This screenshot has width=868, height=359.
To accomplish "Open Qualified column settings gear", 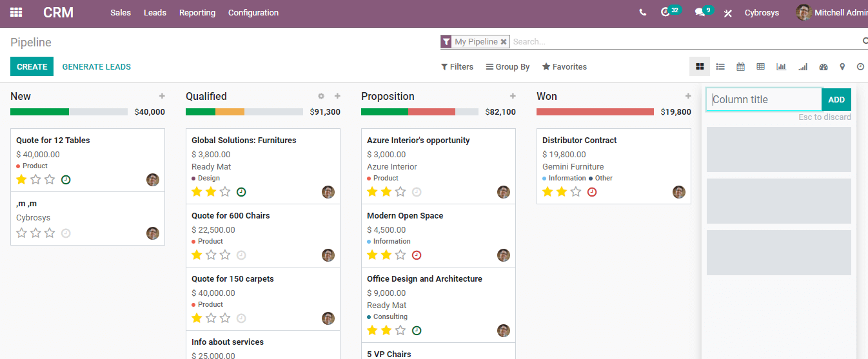I will (x=321, y=96).
